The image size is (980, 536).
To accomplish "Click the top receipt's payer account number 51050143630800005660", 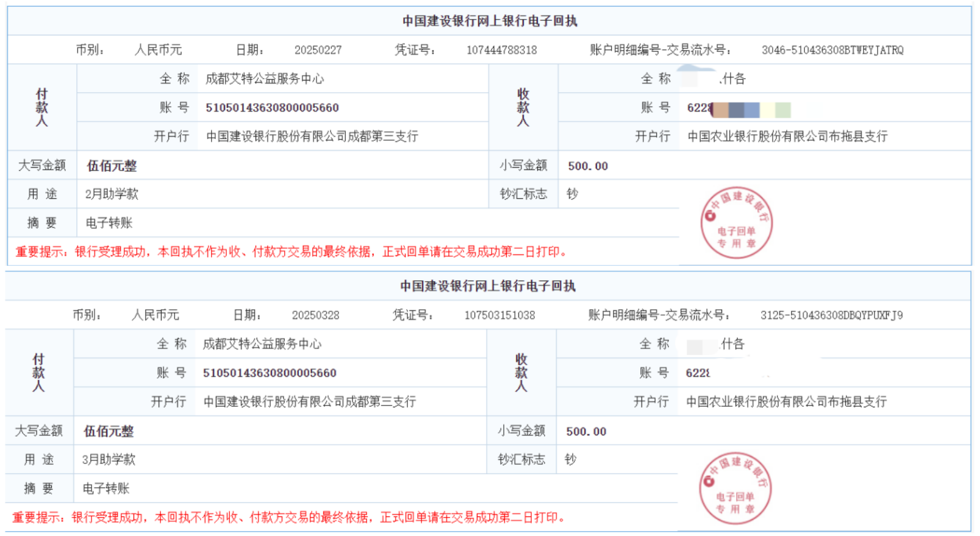I will click(272, 108).
